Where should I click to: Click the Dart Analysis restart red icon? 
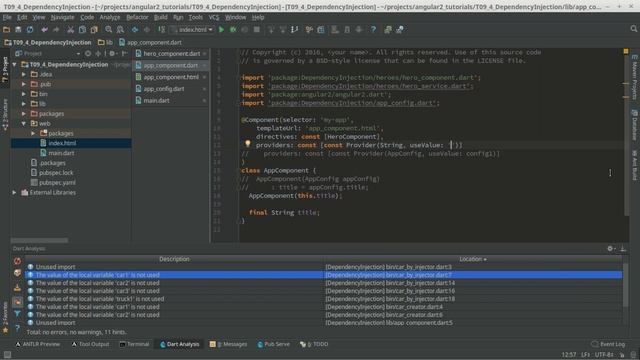point(17,261)
